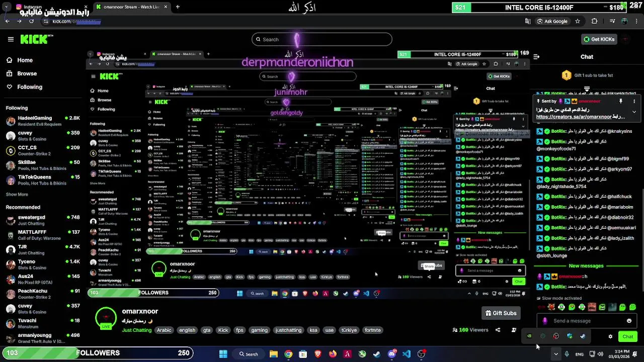Open the volume control in tray

click(600, 354)
